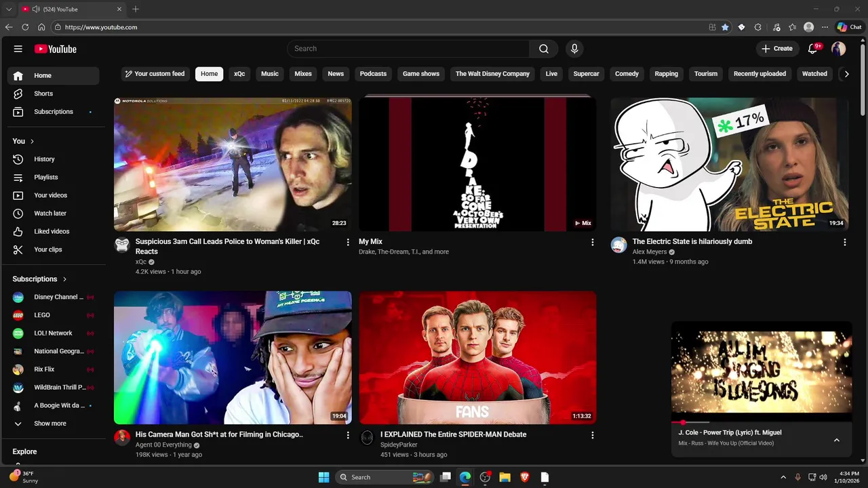Open the Copilot Chat button
Screen dimensions: 868x488
(x=849, y=27)
